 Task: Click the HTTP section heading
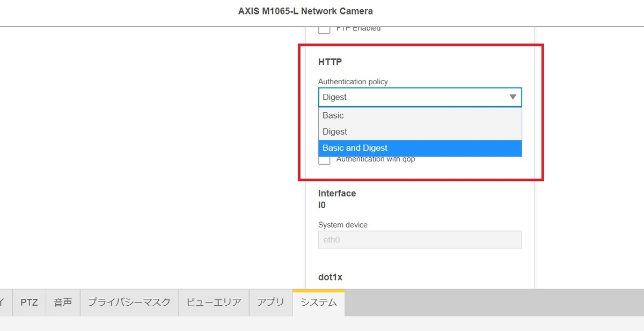(x=330, y=62)
